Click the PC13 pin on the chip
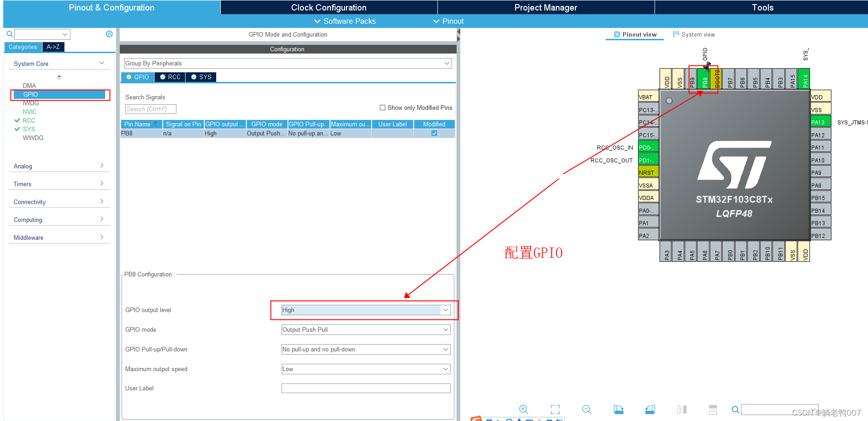868x421 pixels. click(648, 110)
